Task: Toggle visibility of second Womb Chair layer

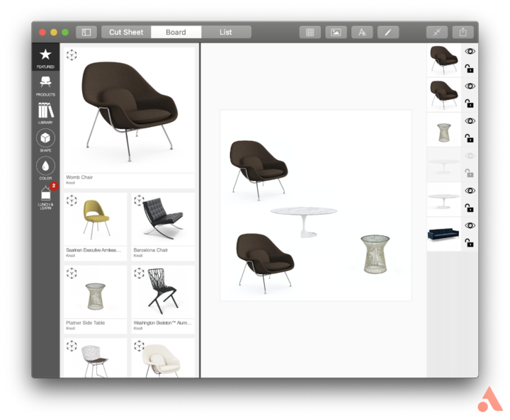Action: [470, 86]
